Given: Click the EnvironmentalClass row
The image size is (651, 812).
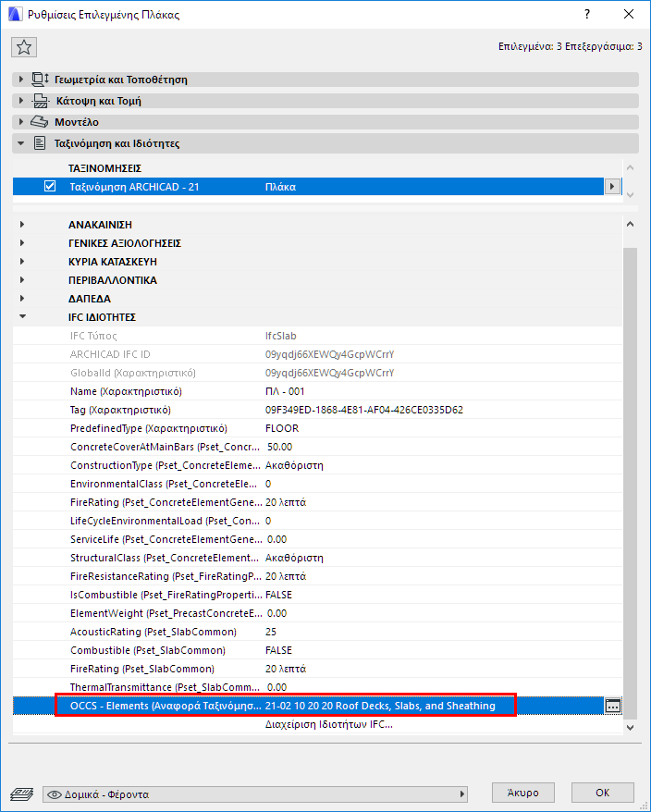Looking at the screenshot, I should click(317, 484).
